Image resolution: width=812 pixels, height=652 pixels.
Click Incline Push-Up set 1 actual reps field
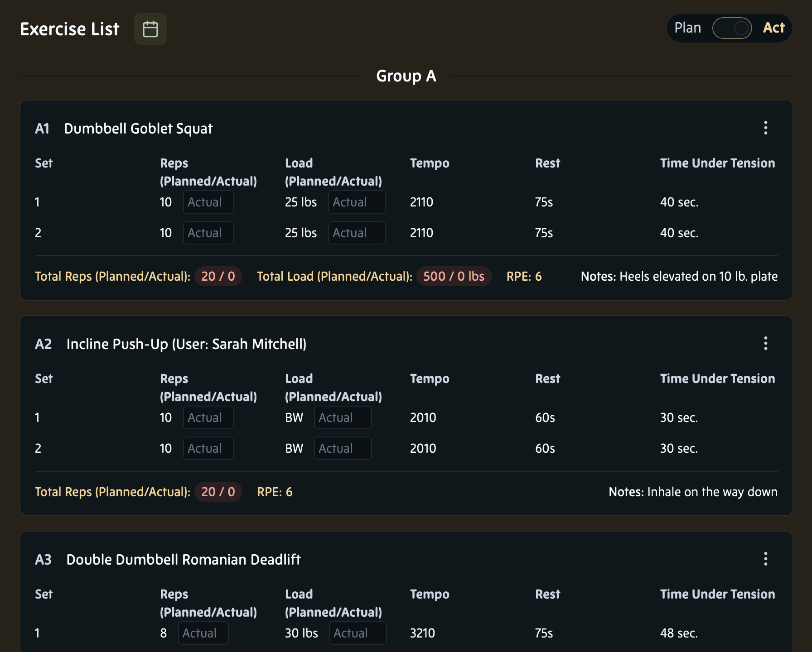coord(208,417)
